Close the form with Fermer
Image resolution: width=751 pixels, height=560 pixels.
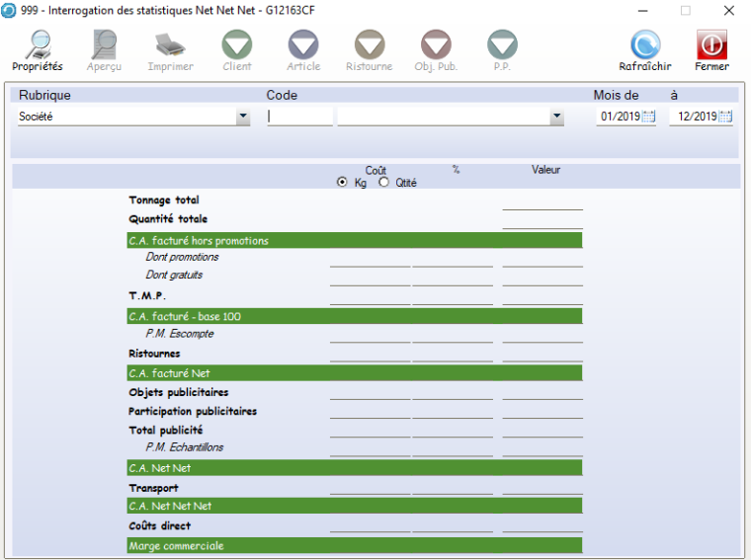click(711, 45)
